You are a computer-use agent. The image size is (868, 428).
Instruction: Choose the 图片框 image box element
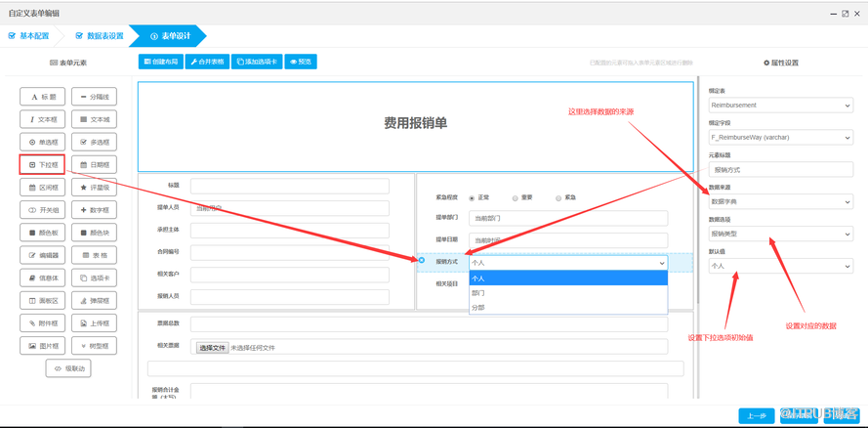[43, 346]
